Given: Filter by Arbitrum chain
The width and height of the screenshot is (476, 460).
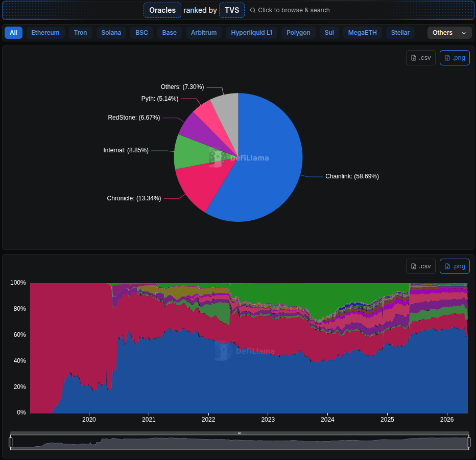Looking at the screenshot, I should click(x=204, y=33).
